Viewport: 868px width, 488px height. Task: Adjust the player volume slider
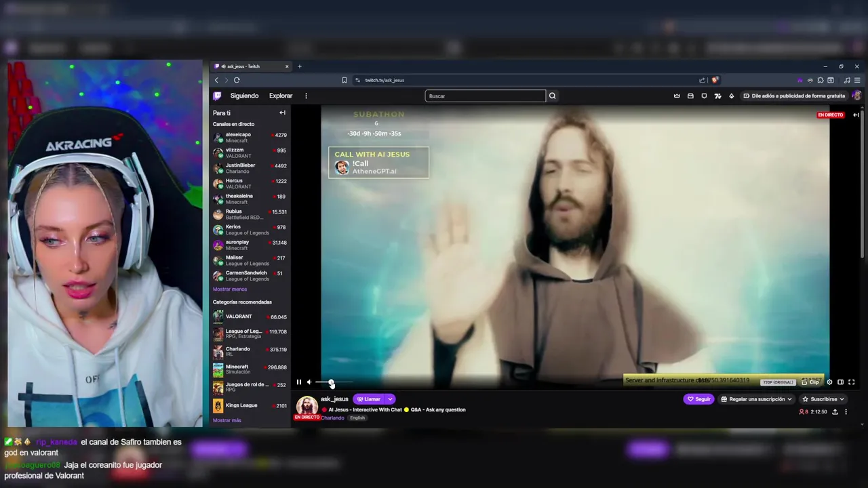point(334,383)
